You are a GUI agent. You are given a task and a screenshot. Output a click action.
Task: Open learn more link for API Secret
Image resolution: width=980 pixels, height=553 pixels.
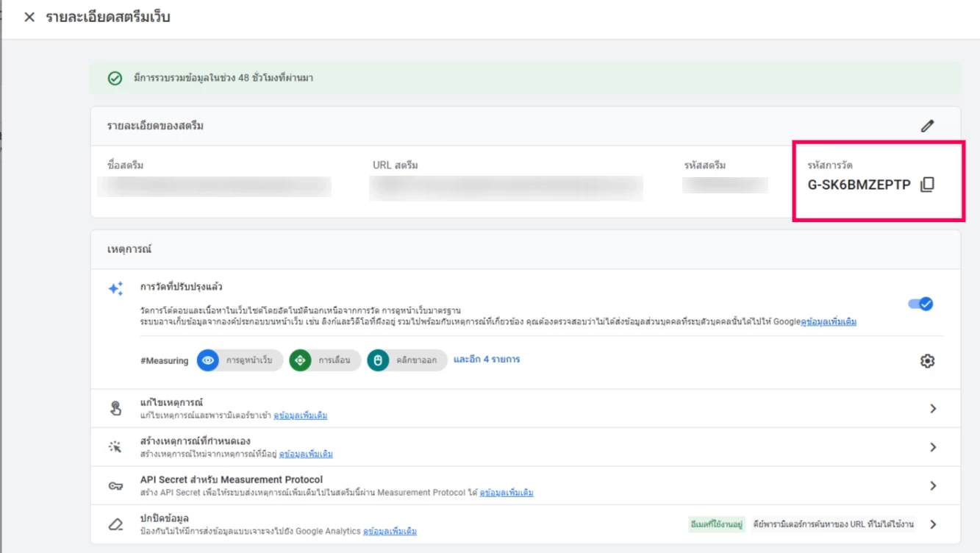[x=506, y=493]
